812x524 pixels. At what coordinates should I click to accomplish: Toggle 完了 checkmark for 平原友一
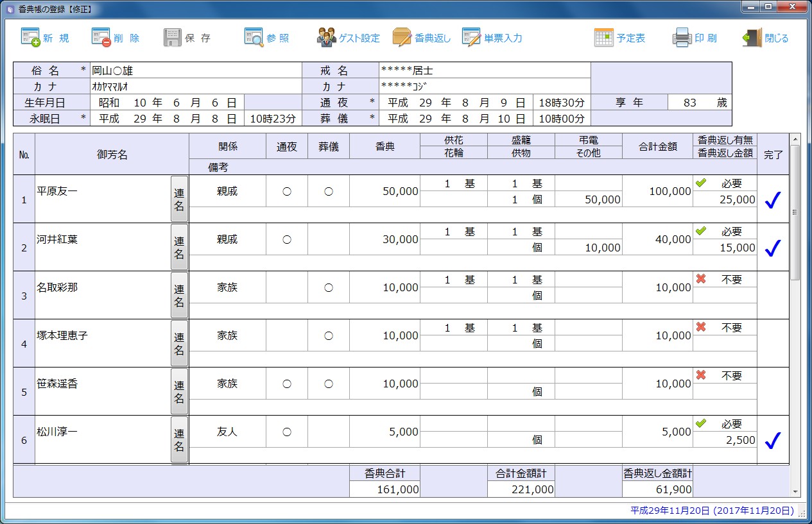coord(772,200)
